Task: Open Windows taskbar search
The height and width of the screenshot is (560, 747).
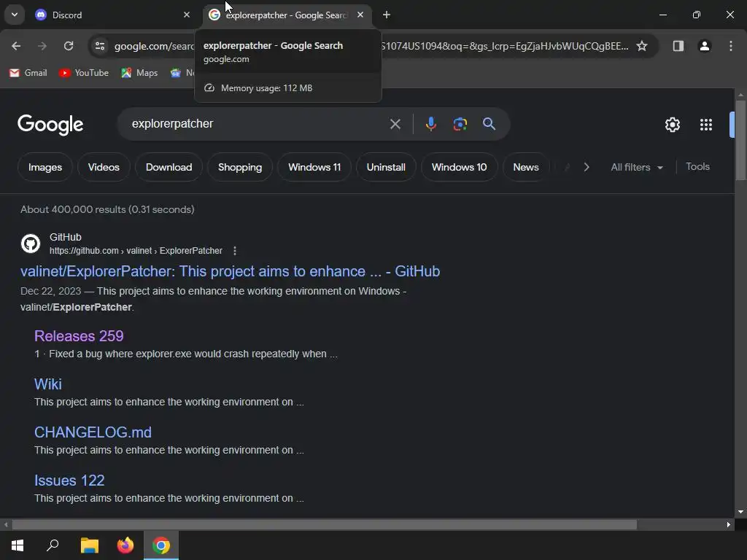Action: tap(53, 545)
